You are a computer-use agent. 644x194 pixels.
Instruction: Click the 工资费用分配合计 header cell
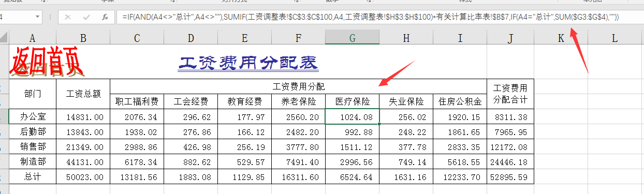coord(510,94)
